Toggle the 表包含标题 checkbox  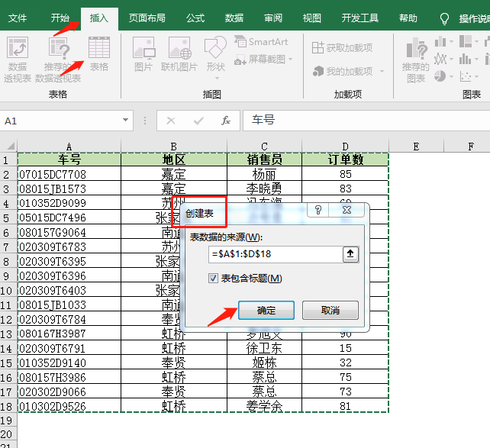click(x=213, y=278)
